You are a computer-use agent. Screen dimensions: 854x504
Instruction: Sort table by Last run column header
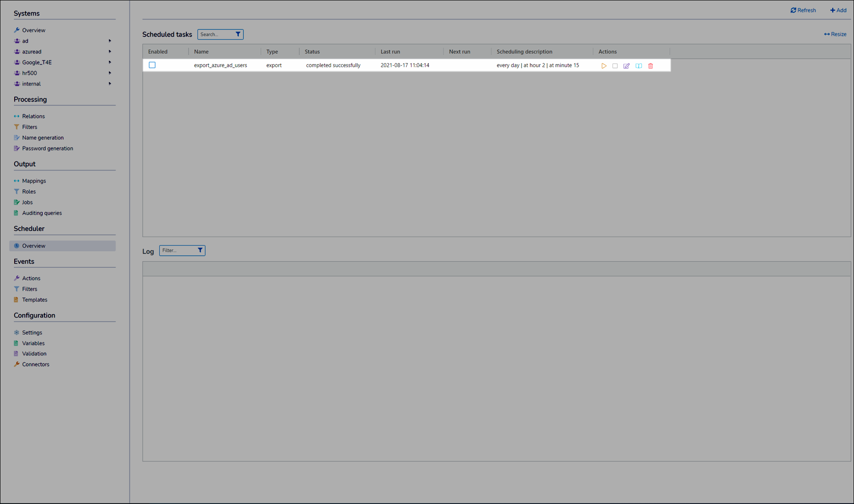(390, 52)
